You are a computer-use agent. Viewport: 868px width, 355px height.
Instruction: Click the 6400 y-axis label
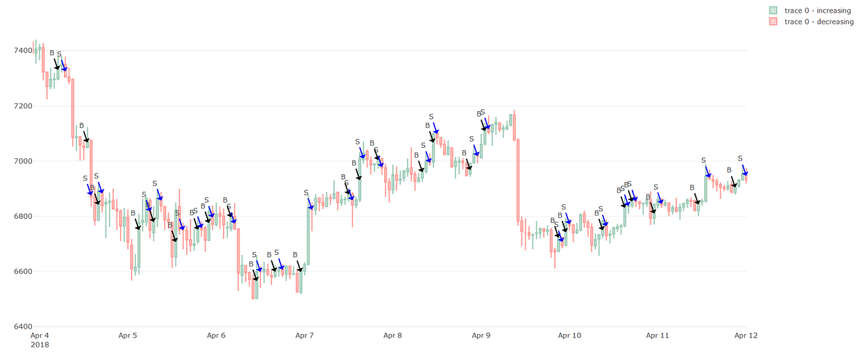[22, 327]
